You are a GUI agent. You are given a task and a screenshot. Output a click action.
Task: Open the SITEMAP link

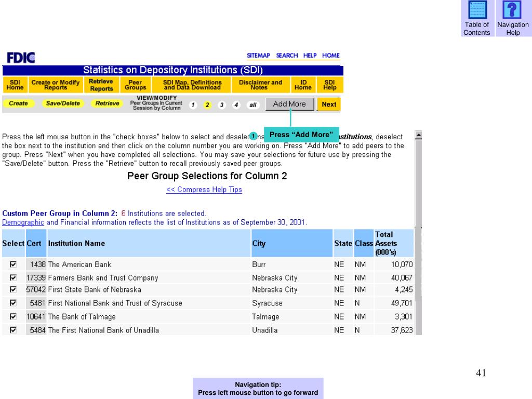258,55
